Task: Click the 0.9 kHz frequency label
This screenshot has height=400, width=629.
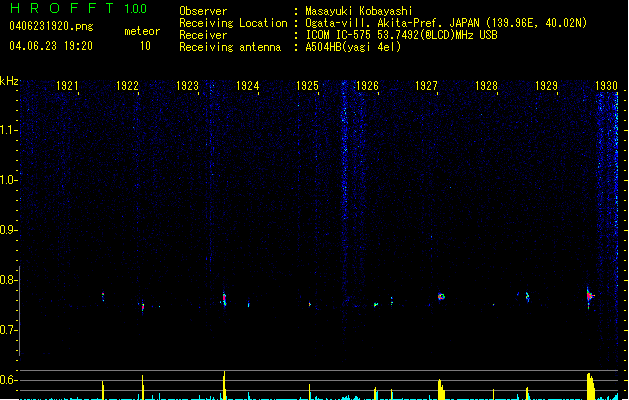Action: [8, 230]
